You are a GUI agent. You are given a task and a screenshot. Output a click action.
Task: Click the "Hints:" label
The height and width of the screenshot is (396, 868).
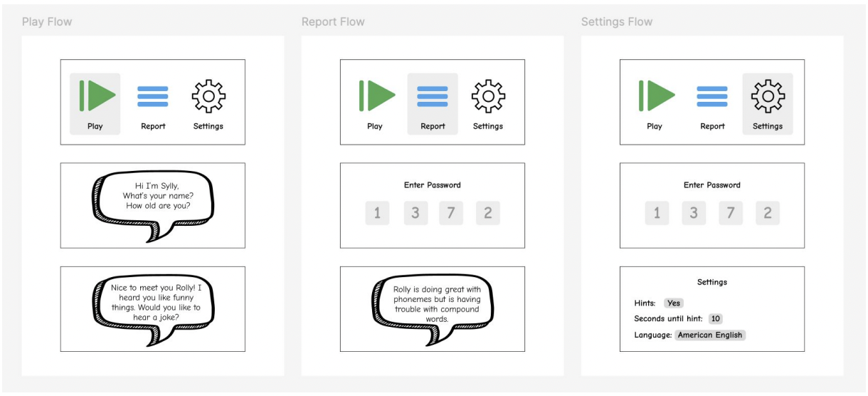click(x=645, y=303)
